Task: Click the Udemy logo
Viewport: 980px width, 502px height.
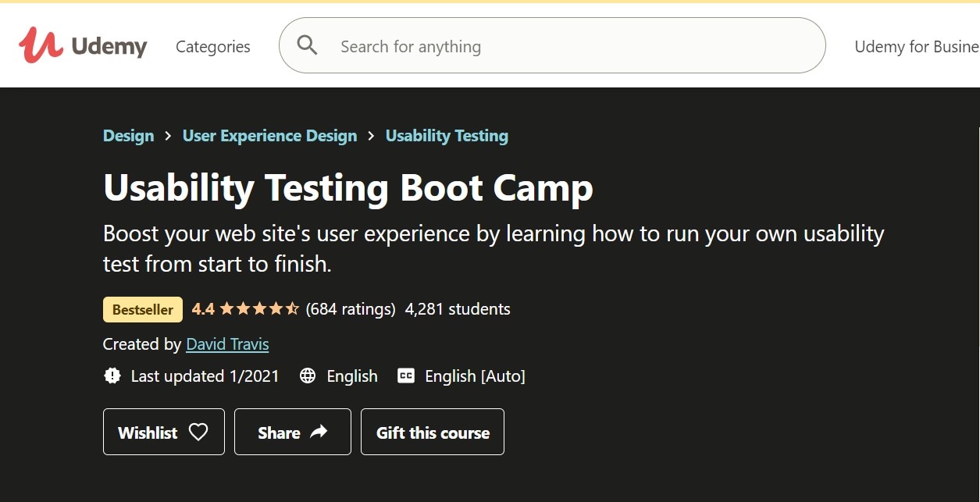Action: [83, 46]
